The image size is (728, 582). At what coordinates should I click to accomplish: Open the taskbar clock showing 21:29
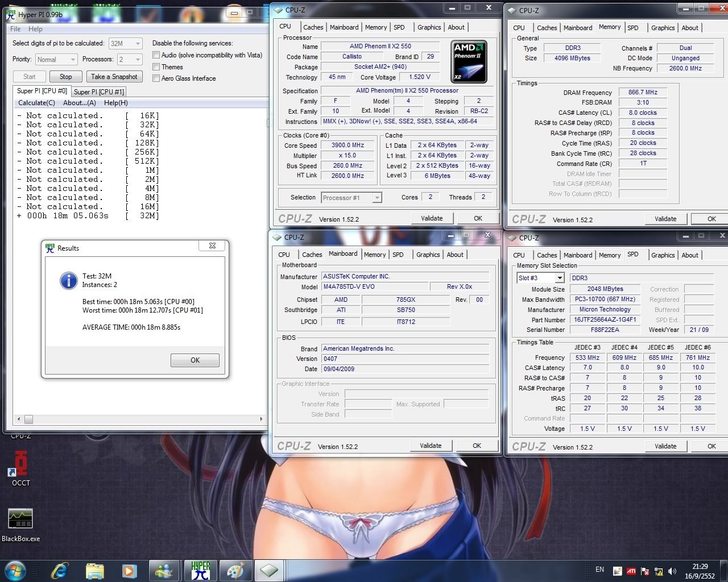pyautogui.click(x=700, y=571)
